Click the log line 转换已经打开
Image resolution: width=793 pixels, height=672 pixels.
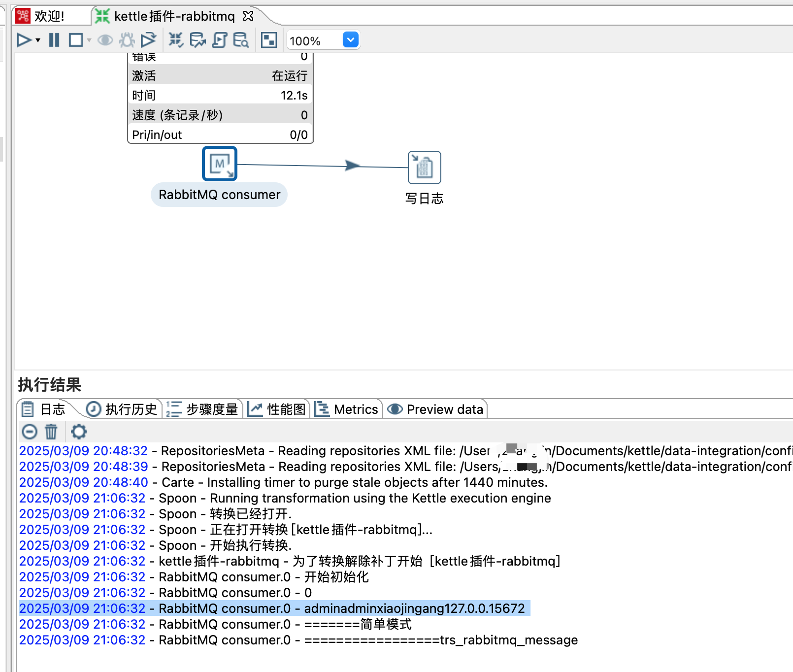click(156, 514)
